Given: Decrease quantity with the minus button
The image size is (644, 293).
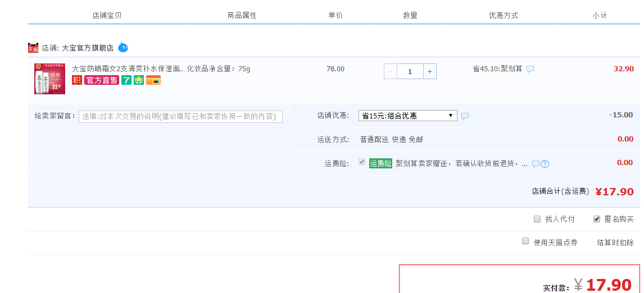Looking at the screenshot, I should click(390, 71).
